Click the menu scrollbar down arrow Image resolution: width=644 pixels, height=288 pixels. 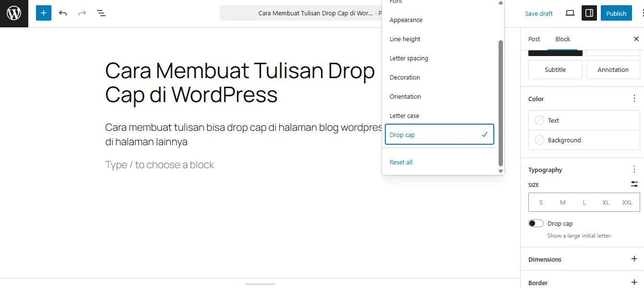click(501, 171)
